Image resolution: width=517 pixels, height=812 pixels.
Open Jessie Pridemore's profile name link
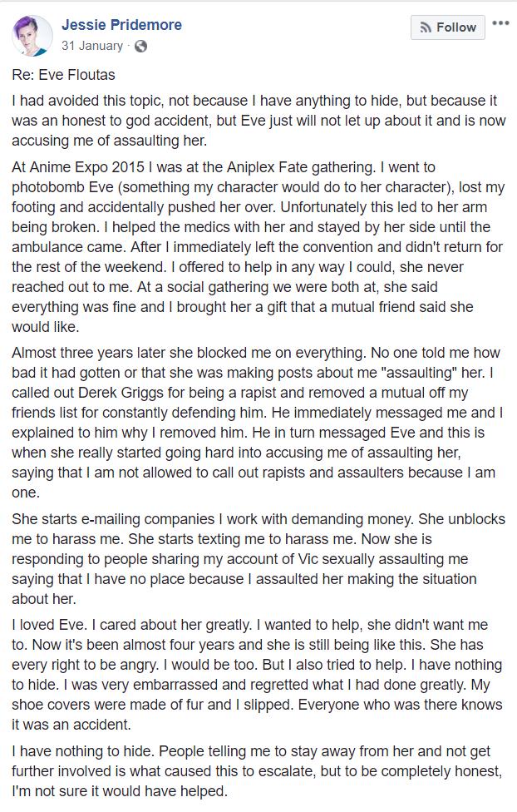[x=121, y=25]
